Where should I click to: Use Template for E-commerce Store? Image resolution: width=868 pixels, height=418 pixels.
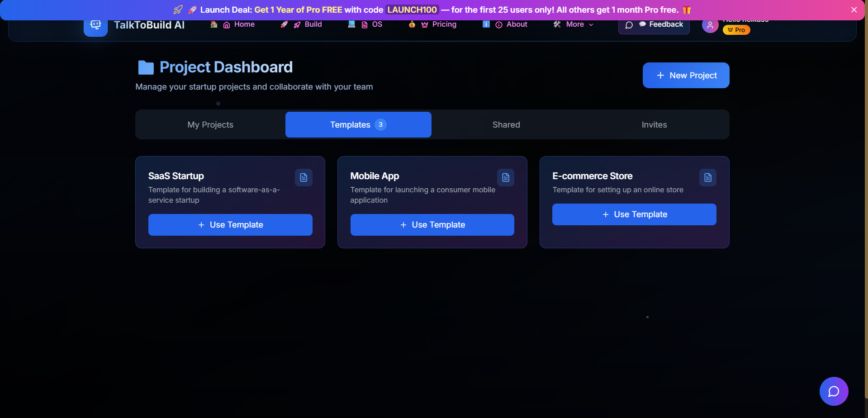(x=634, y=214)
